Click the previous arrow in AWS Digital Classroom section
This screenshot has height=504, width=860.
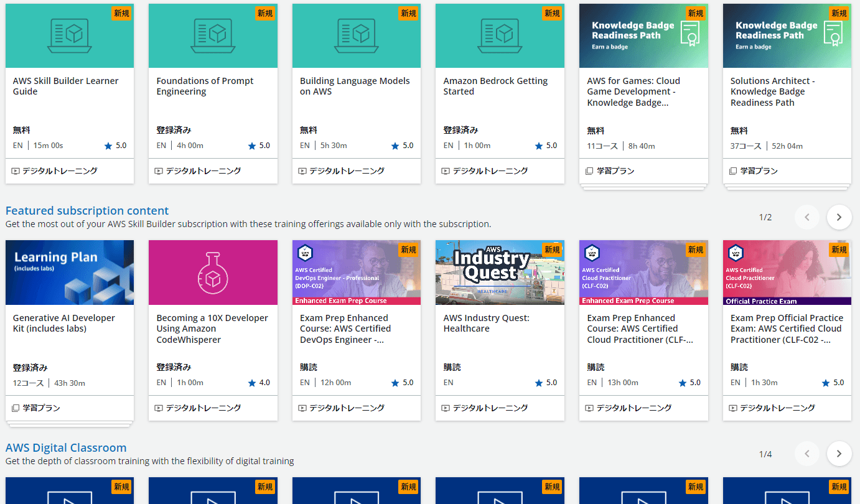pos(807,454)
